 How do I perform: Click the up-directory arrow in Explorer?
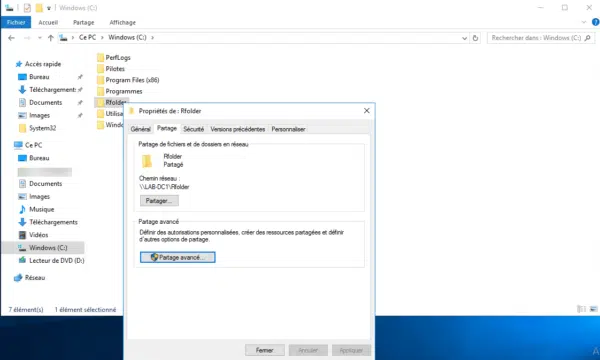[51, 38]
